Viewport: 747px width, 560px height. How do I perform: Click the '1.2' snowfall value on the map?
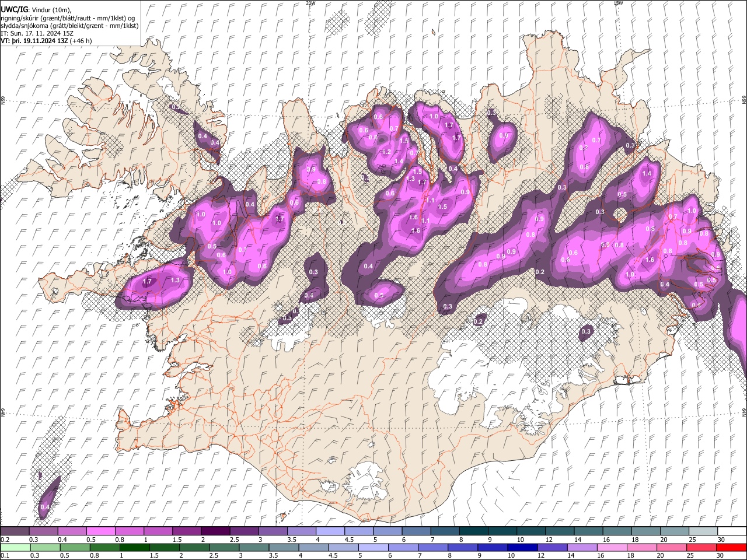click(x=386, y=152)
